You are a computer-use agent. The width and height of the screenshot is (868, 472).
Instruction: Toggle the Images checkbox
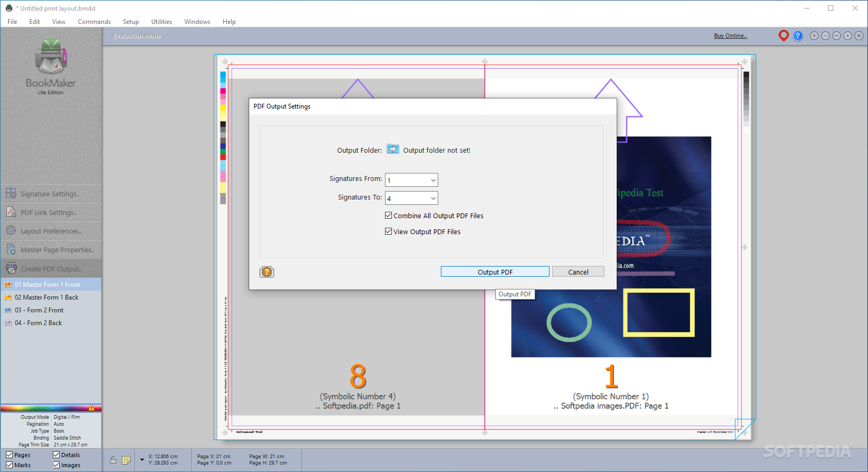(x=56, y=465)
